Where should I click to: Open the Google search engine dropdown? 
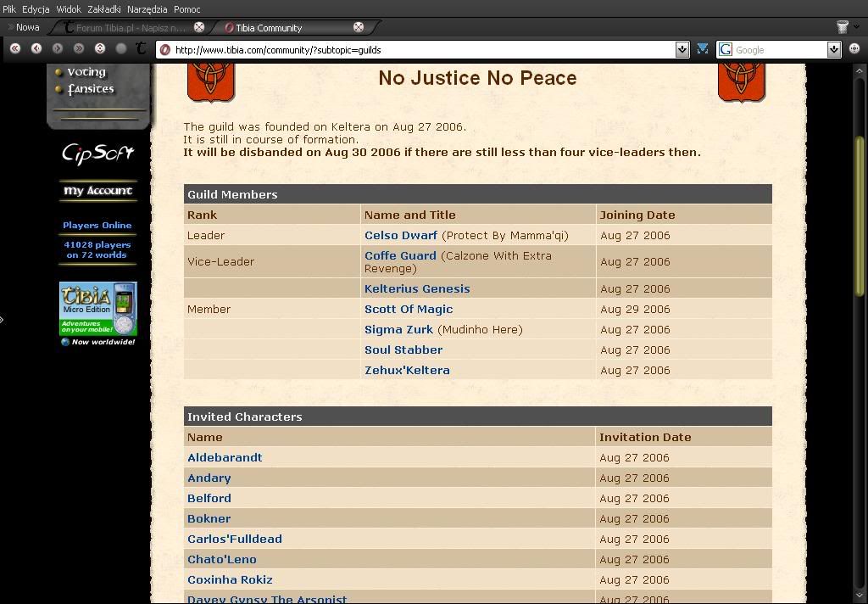pyautogui.click(x=834, y=50)
